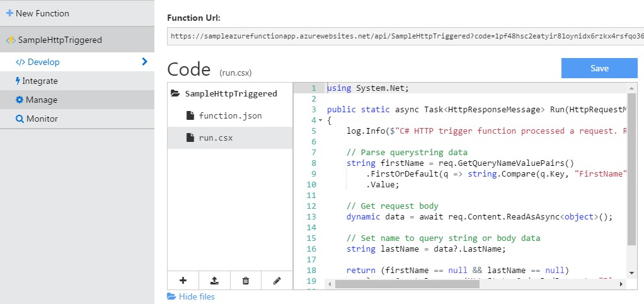This screenshot has width=644, height=304.
Task: Collapse the code fold arrow at line 4
Action: [320, 120]
